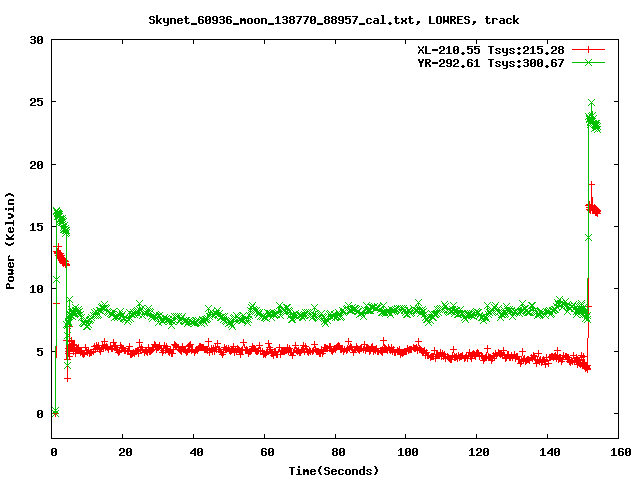Click the 'Power (Kelvin)' y-axis label
The width and height of the screenshot is (640, 480).
[x=10, y=241]
